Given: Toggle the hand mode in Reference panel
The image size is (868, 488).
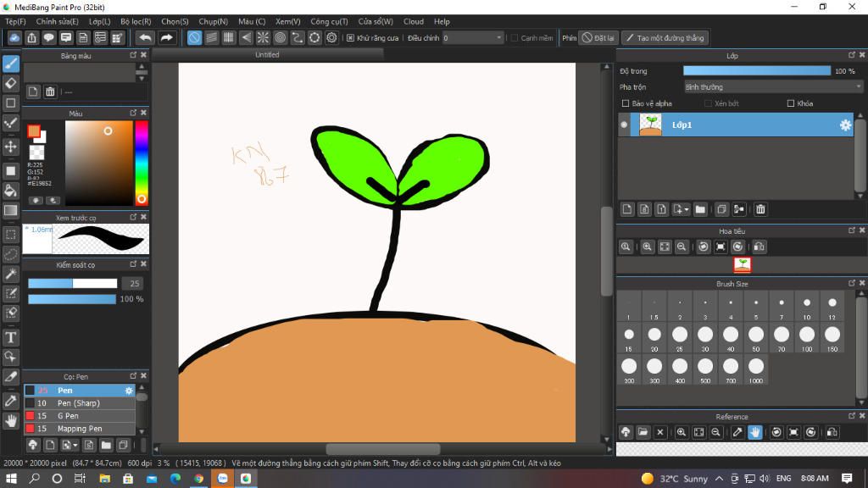Looking at the screenshot, I should click(755, 432).
